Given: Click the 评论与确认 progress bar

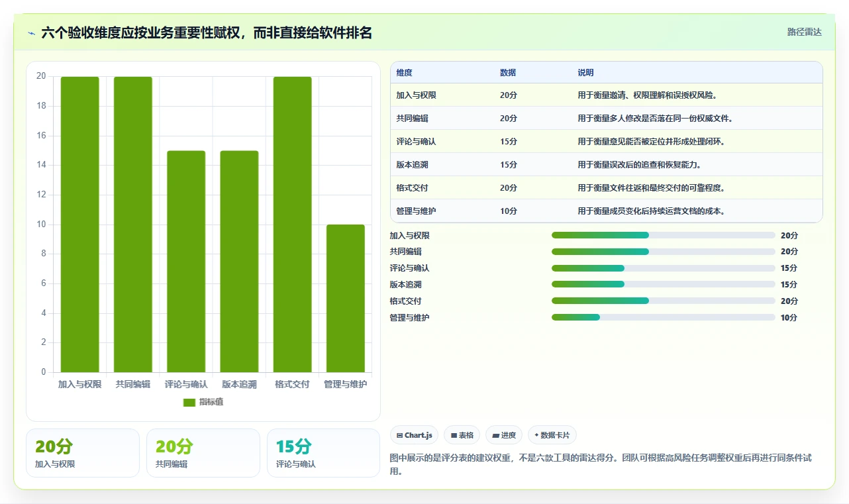Looking at the screenshot, I should (x=663, y=268).
